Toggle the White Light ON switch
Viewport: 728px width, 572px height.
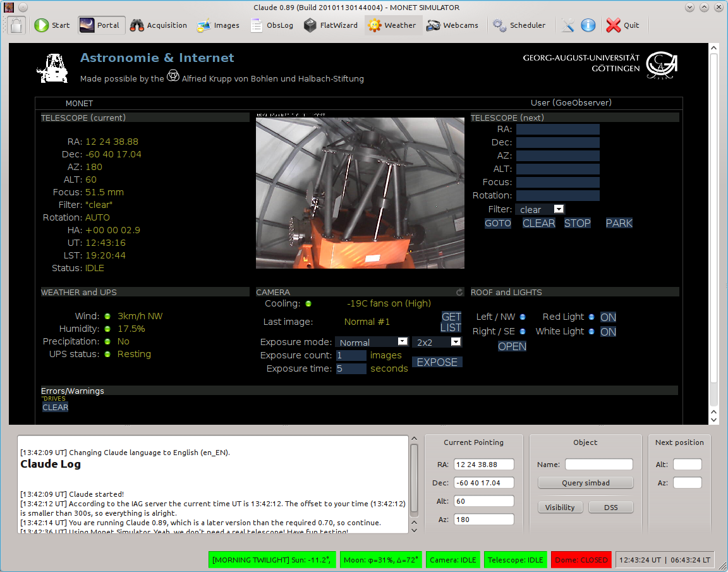tap(608, 332)
